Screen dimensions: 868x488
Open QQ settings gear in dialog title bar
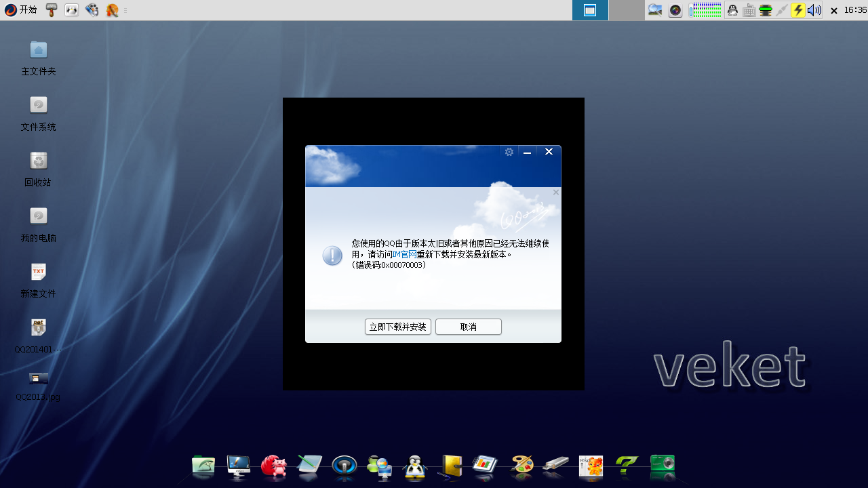pos(509,152)
